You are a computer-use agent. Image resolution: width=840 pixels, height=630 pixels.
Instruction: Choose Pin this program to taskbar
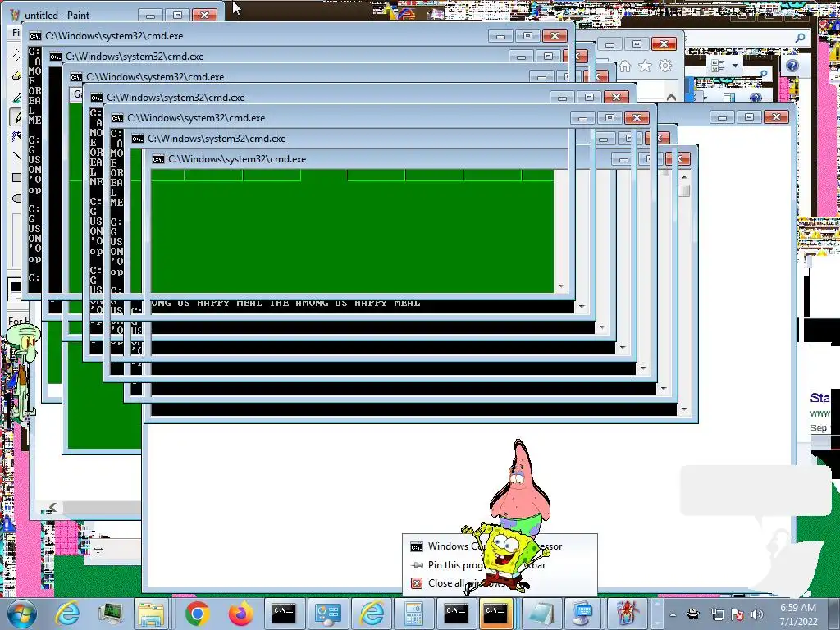500,565
